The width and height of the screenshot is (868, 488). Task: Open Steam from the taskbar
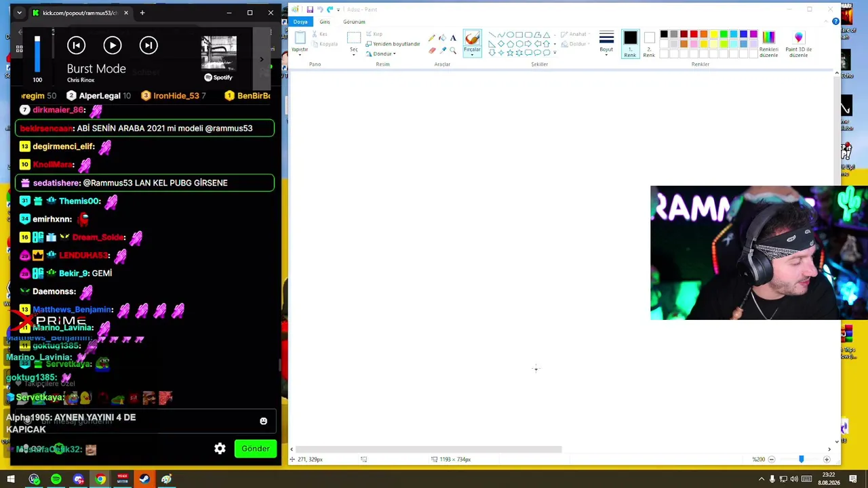(x=144, y=480)
